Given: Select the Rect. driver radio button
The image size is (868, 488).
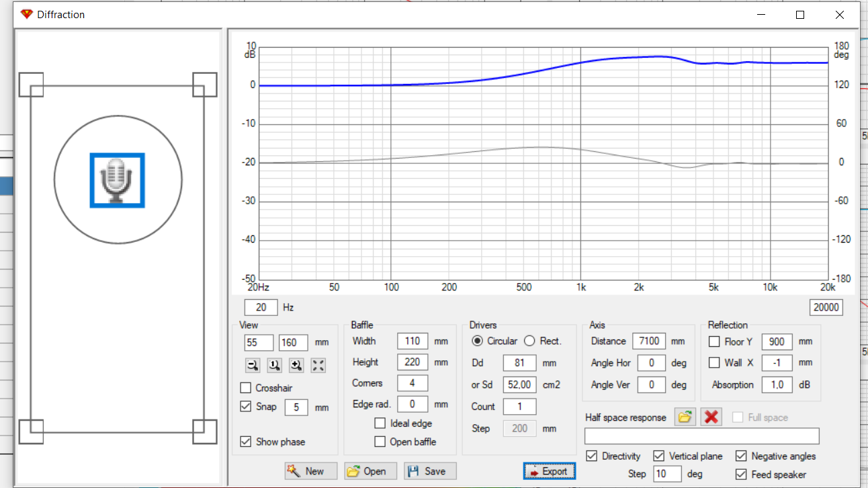Looking at the screenshot, I should (529, 341).
